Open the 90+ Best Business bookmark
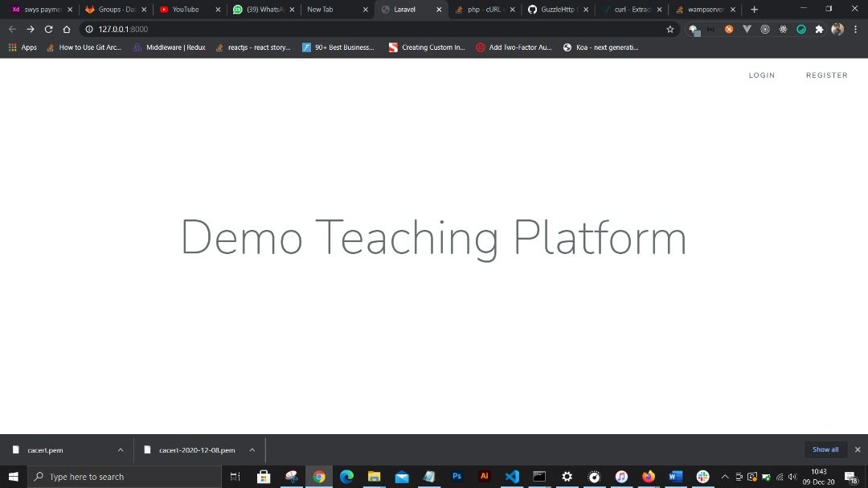Image resolution: width=868 pixels, height=488 pixels. pyautogui.click(x=338, y=47)
